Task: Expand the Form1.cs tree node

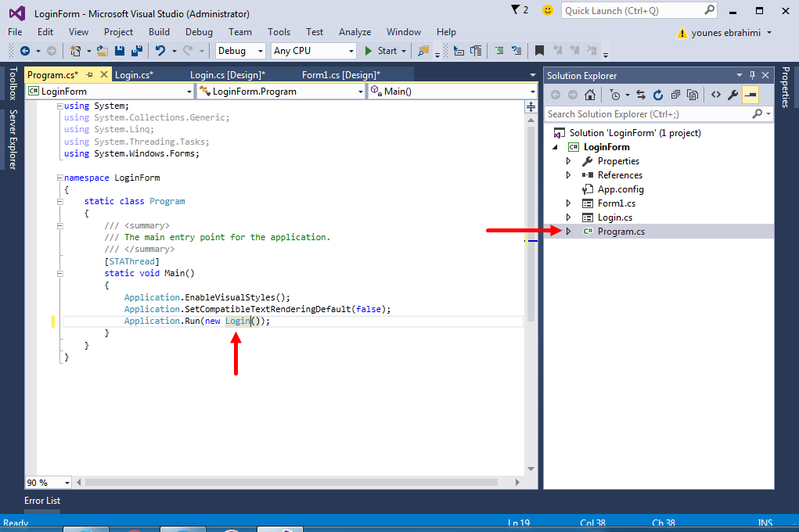Action: click(x=569, y=203)
